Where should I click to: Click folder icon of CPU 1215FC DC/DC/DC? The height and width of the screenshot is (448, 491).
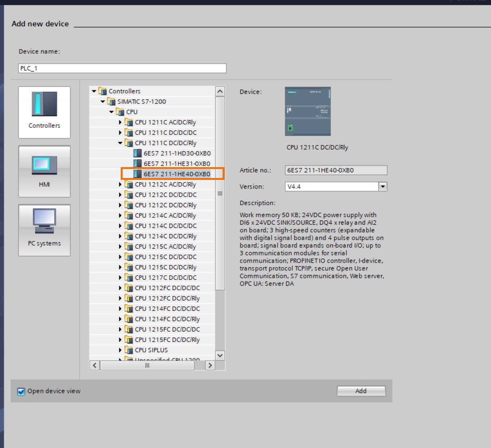pos(129,330)
